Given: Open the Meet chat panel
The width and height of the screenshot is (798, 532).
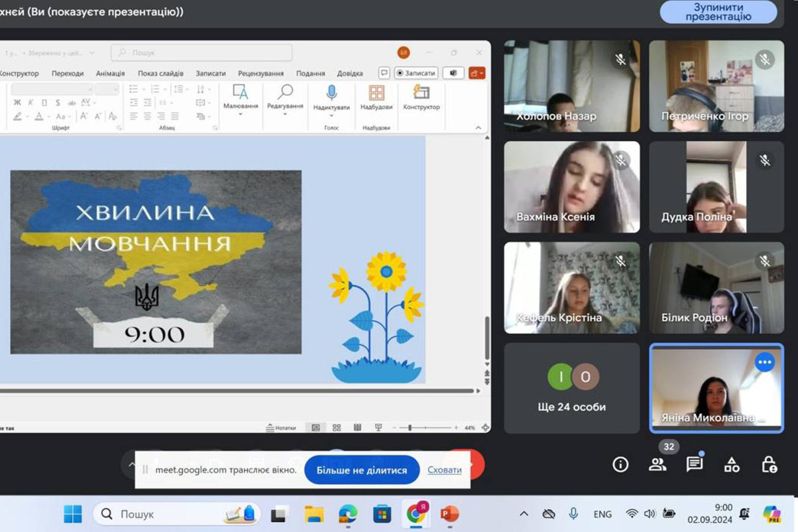Looking at the screenshot, I should pyautogui.click(x=695, y=464).
